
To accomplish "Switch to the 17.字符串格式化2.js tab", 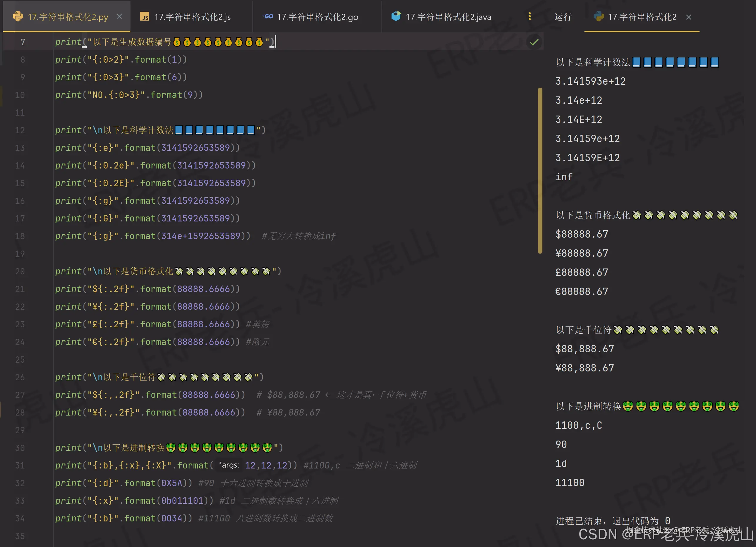I will [x=192, y=17].
